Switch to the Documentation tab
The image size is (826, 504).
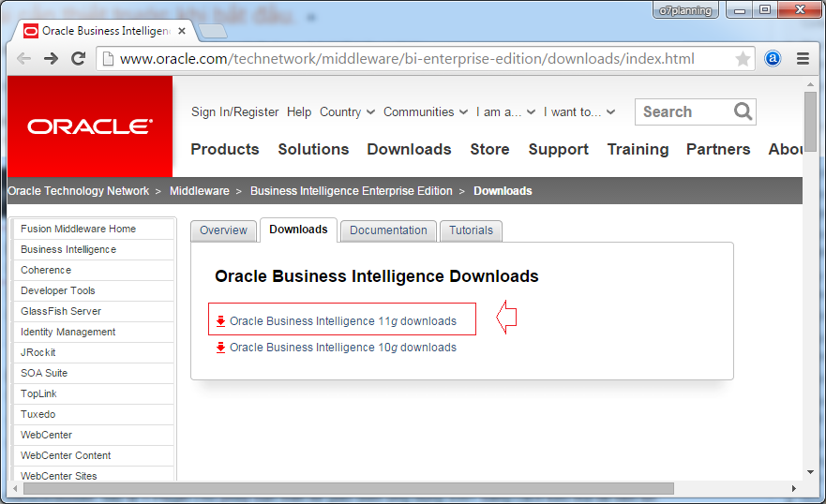point(388,230)
